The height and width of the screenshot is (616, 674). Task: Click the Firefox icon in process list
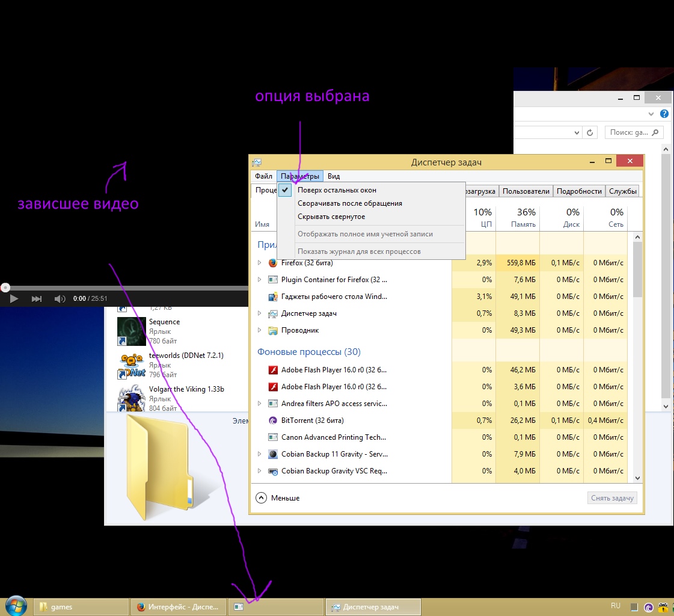(272, 263)
